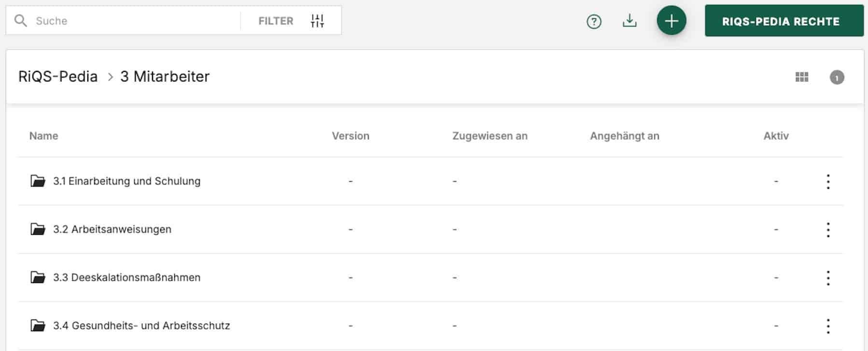The image size is (868, 351).
Task: Click the Zugewiesen an column header
Action: pyautogui.click(x=490, y=136)
